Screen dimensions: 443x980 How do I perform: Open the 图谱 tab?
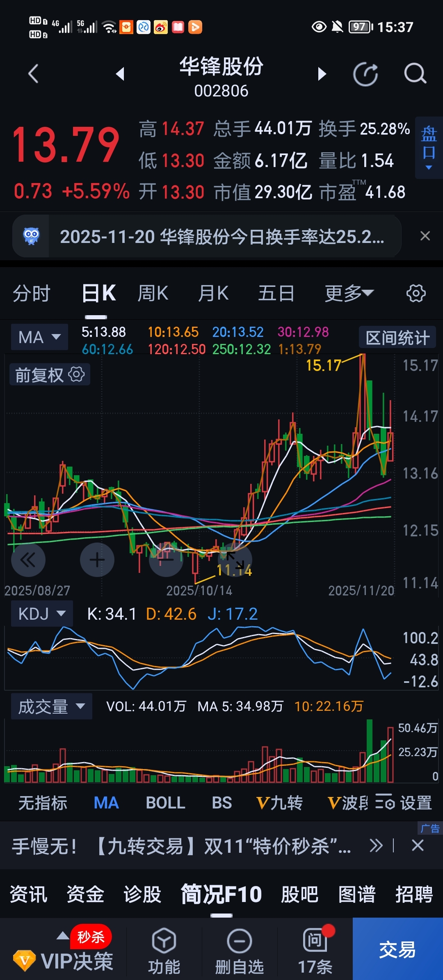coord(357,894)
